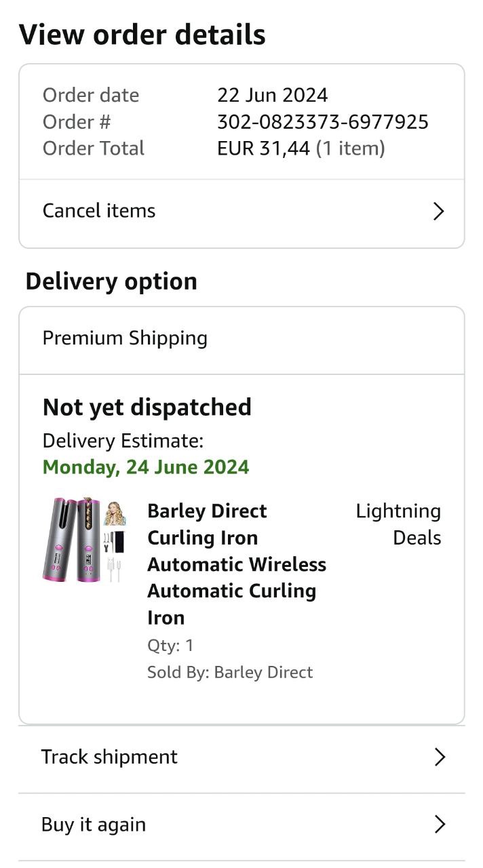
Task: Click the Sold By: Barley Direct seller text
Action: [x=230, y=672]
